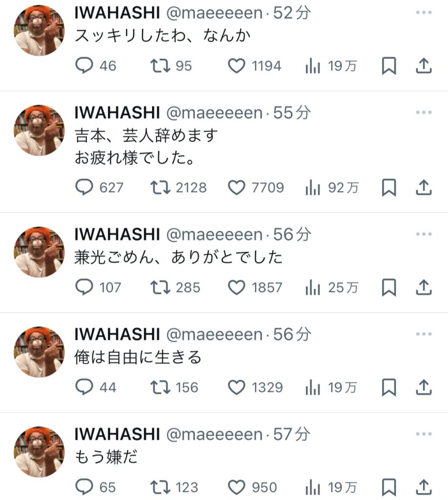Open more options on the 55分 tweet

pos(424,112)
